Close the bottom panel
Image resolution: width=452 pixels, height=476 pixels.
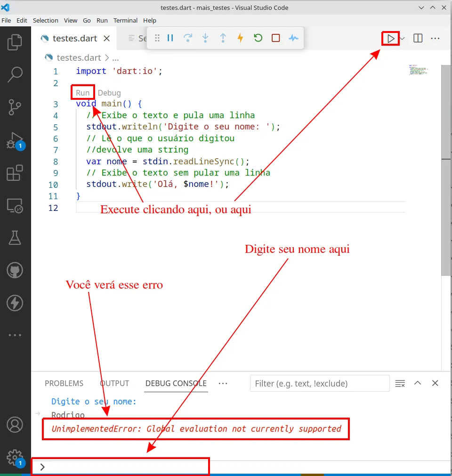tap(435, 383)
